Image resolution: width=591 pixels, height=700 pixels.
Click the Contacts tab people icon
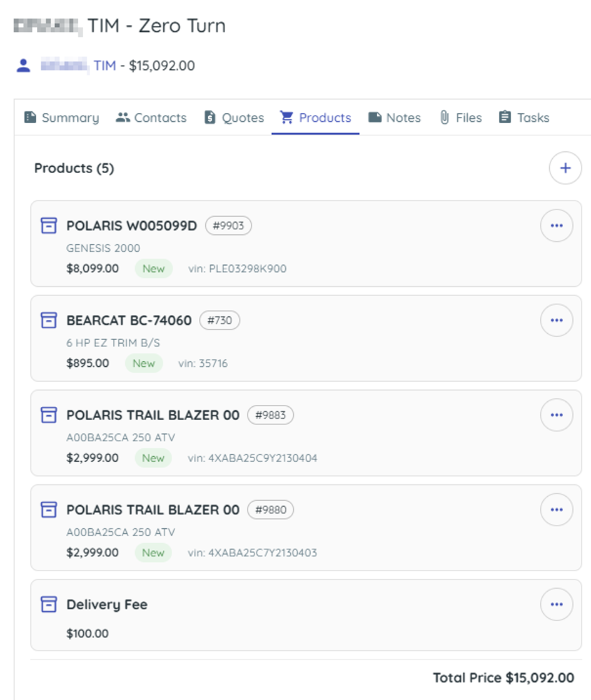coord(123,117)
